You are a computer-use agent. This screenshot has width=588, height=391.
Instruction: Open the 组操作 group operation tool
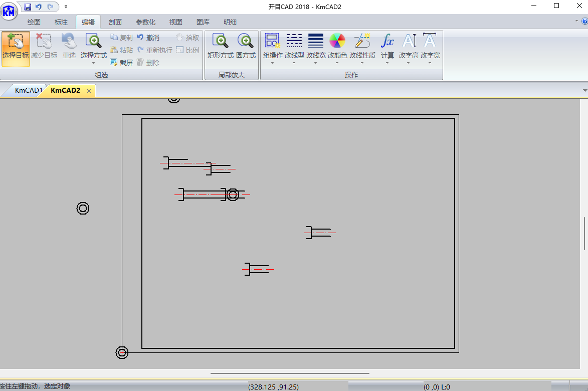273,46
